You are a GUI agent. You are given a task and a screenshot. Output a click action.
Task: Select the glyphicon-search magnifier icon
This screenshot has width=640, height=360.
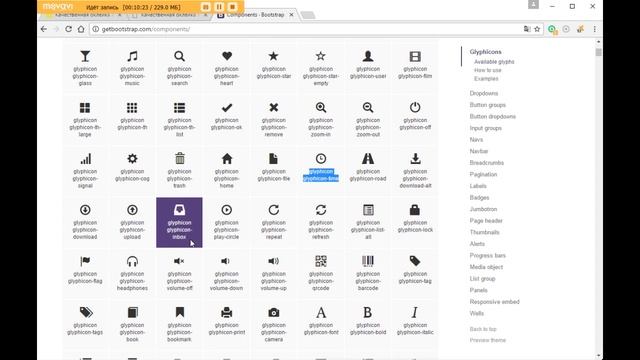(179, 56)
